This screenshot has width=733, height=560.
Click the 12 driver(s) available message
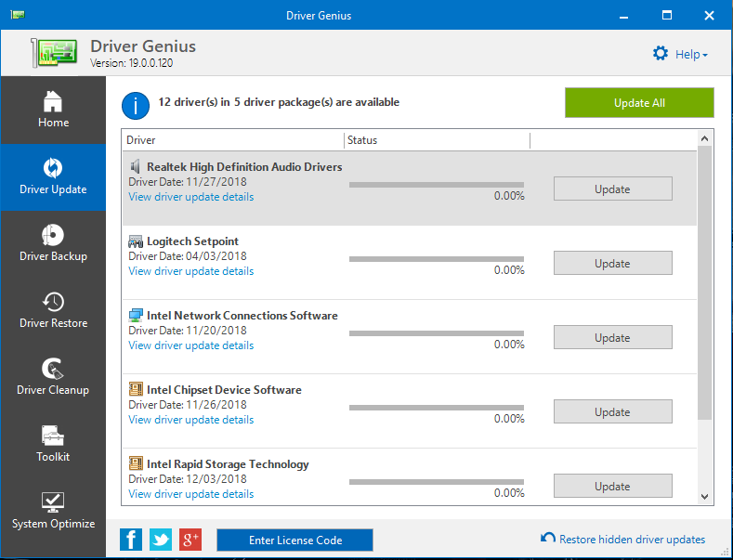pos(279,102)
